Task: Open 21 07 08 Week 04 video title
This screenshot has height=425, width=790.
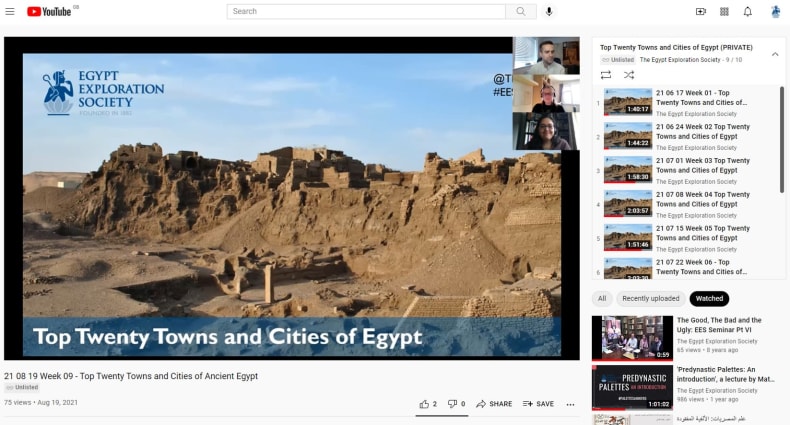Action: [x=703, y=199]
